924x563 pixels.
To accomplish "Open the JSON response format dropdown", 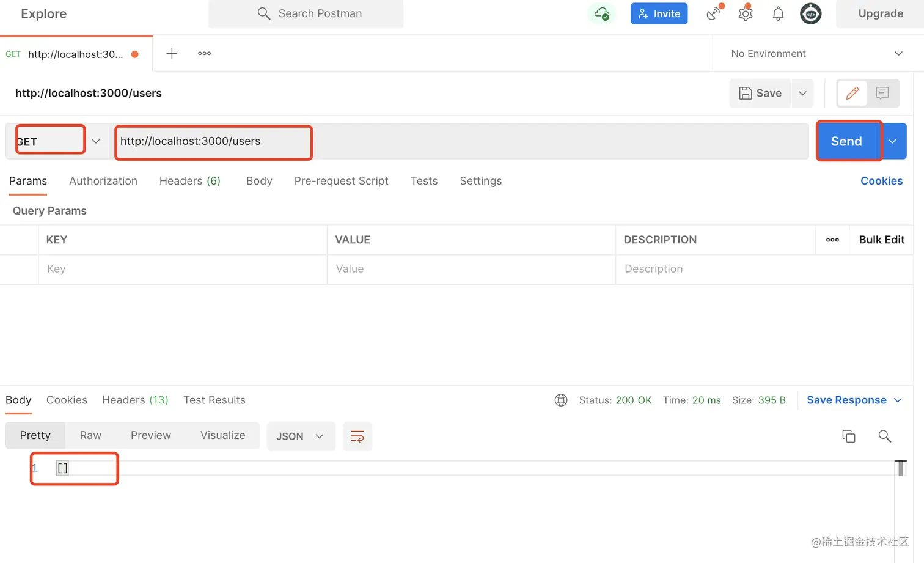I will tap(301, 436).
